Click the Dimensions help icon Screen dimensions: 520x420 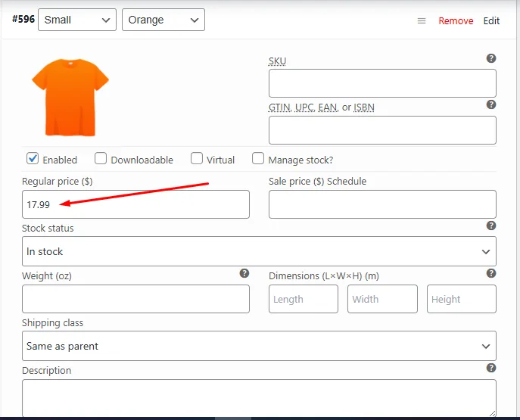491,273
